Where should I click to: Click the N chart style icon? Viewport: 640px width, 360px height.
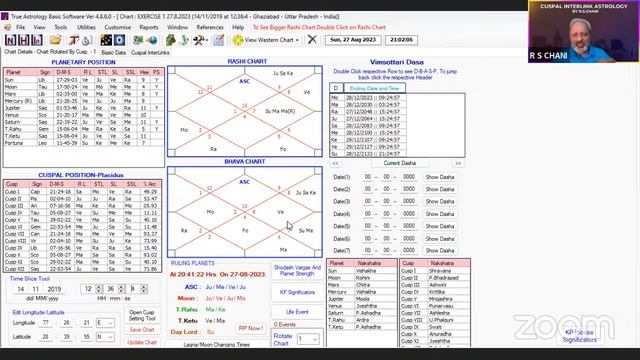point(11,40)
